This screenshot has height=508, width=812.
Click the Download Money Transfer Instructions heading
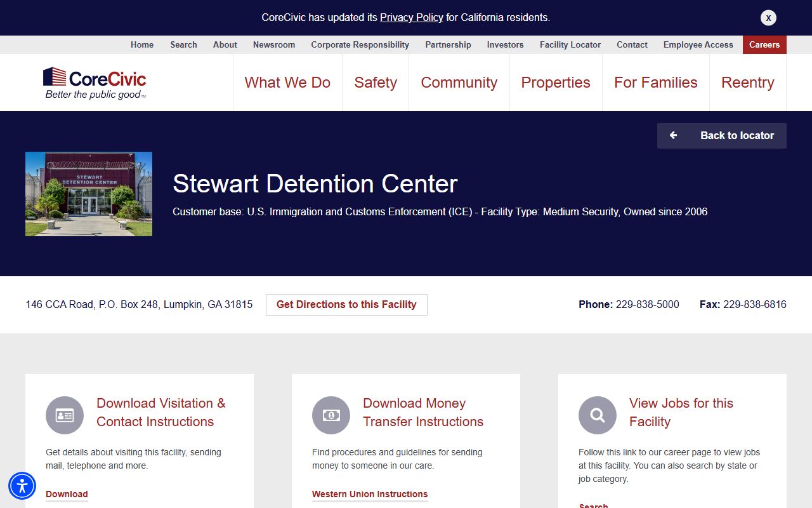pos(423,412)
